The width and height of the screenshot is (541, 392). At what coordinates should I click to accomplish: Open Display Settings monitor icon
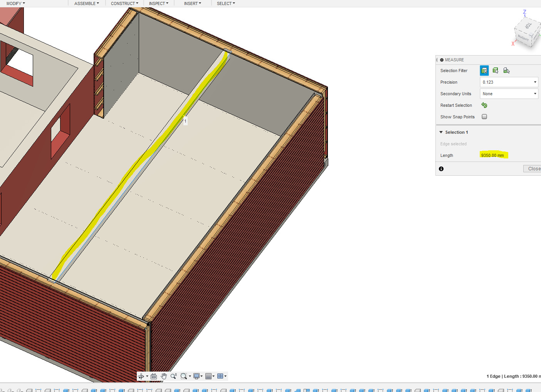click(197, 376)
